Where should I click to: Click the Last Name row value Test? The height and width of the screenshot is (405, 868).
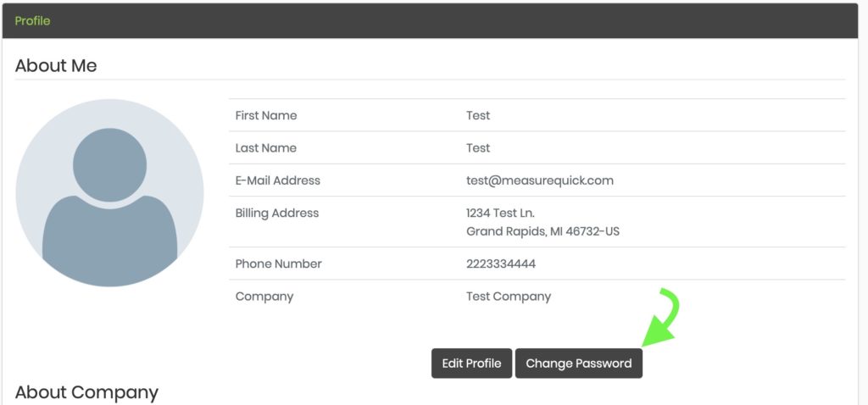pos(478,148)
